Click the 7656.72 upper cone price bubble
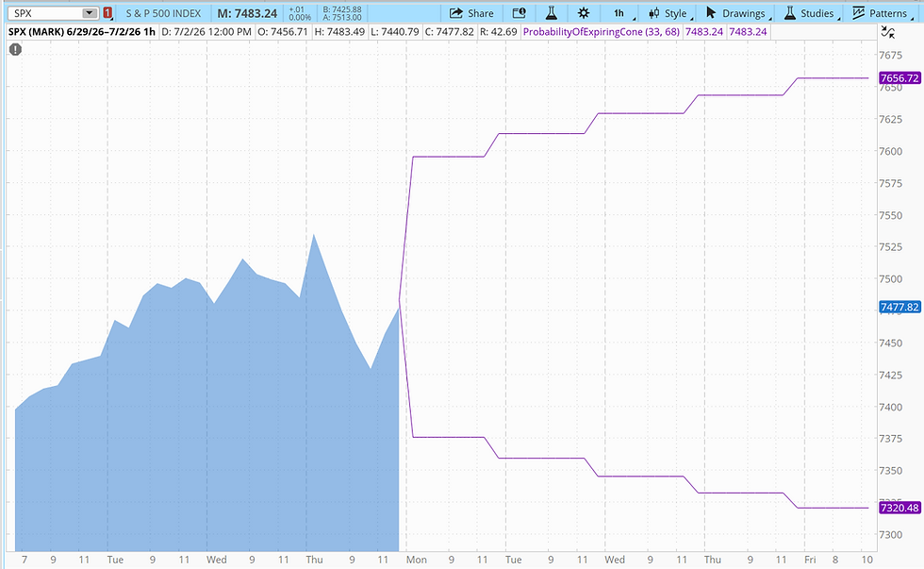 (x=899, y=77)
